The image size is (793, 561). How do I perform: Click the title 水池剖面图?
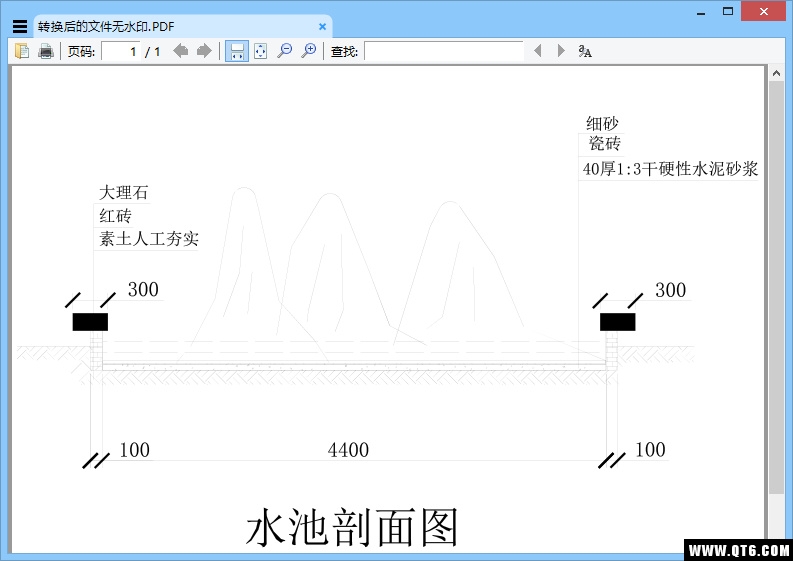[x=352, y=528]
